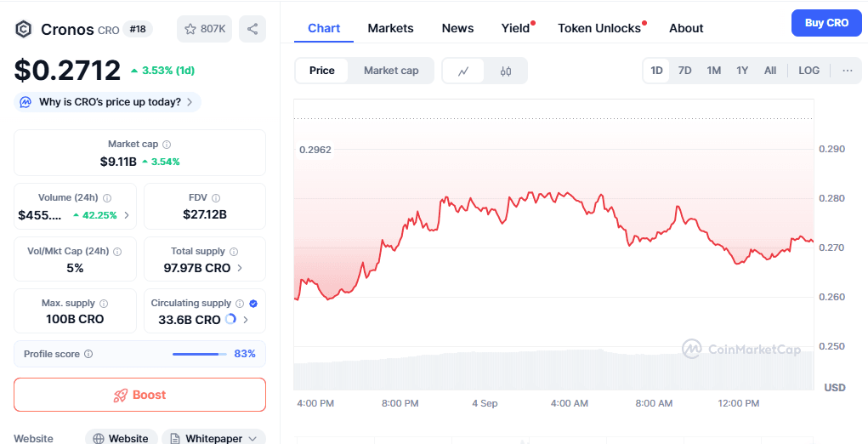Open the Total supply info icon
This screenshot has width=868, height=444.
[234, 251]
